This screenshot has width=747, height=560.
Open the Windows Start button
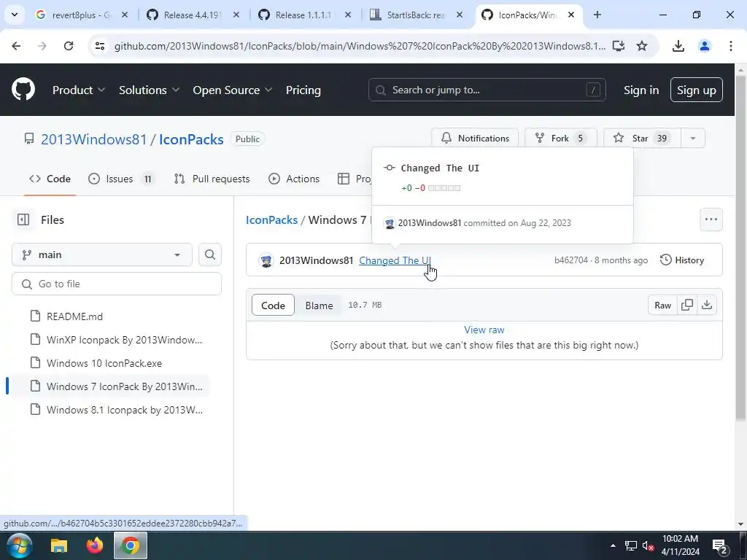point(19,545)
